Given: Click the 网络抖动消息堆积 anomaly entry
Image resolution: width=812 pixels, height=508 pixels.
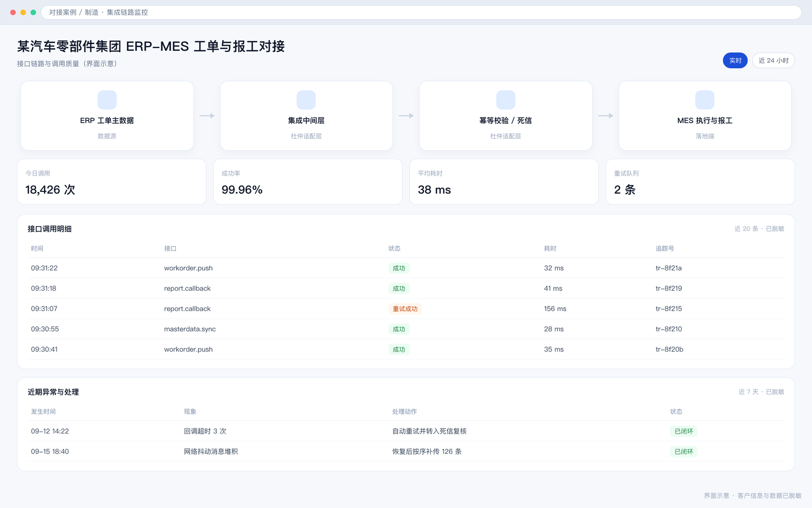Looking at the screenshot, I should click(211, 452).
